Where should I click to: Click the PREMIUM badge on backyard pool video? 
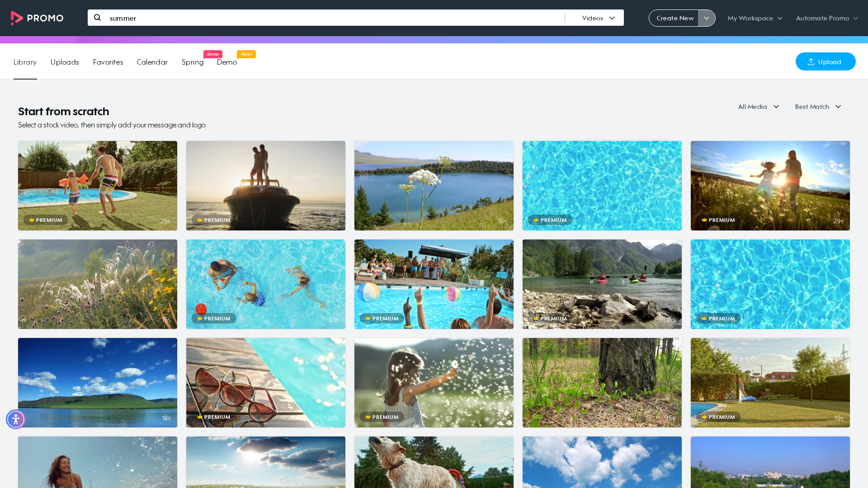pos(46,220)
